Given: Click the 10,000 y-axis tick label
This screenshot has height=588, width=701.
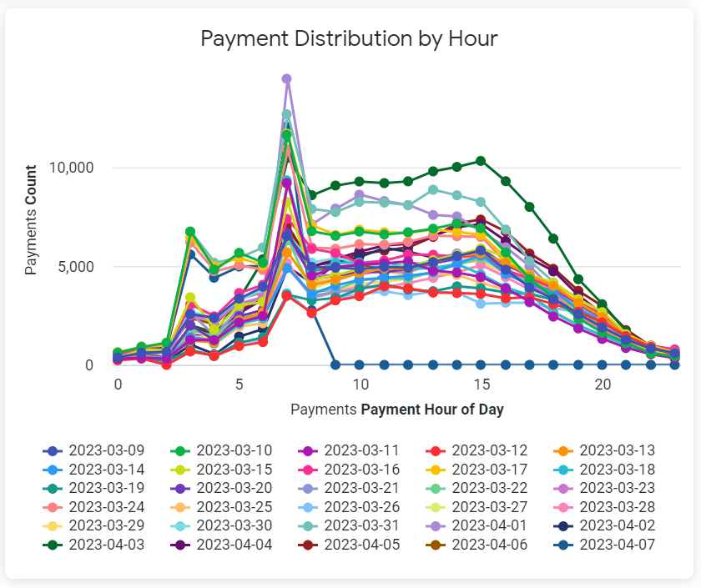Looking at the screenshot, I should (x=71, y=168).
